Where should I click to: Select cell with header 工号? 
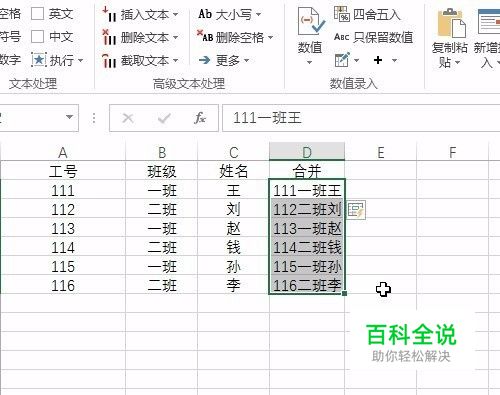point(63,171)
